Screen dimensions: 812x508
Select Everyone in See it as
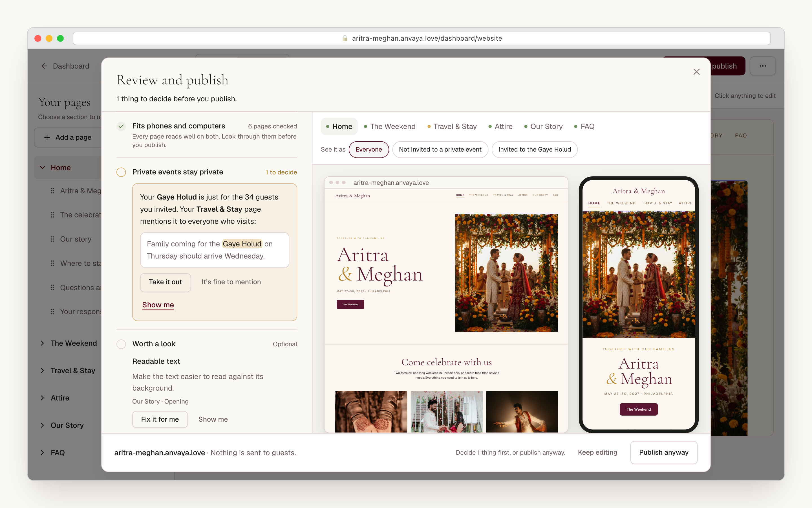click(369, 150)
